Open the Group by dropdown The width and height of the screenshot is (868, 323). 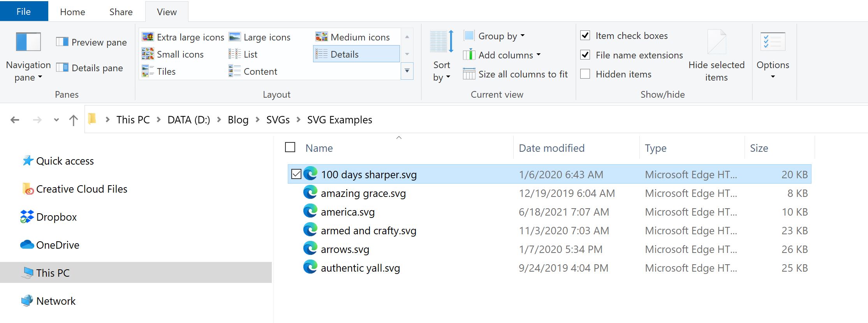click(x=495, y=35)
